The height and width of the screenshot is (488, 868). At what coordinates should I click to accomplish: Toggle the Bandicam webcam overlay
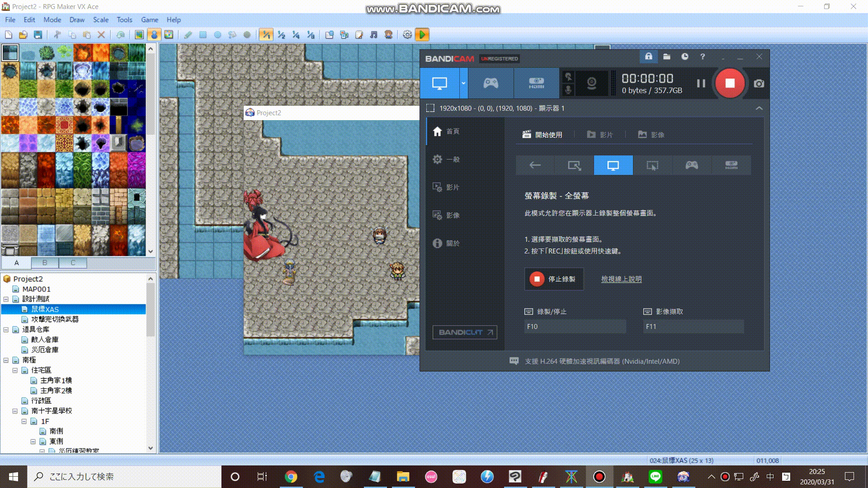(591, 83)
